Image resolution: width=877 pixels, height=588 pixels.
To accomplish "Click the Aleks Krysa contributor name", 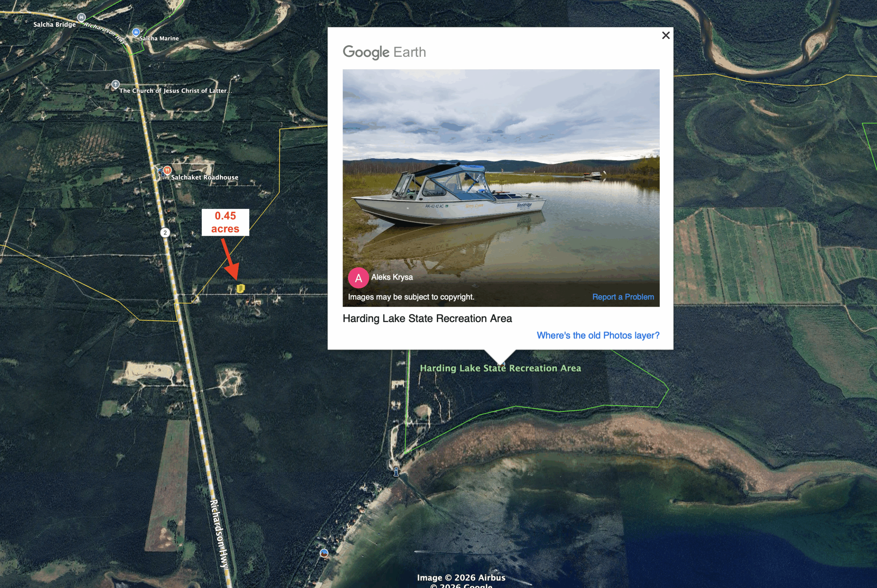I will click(392, 277).
